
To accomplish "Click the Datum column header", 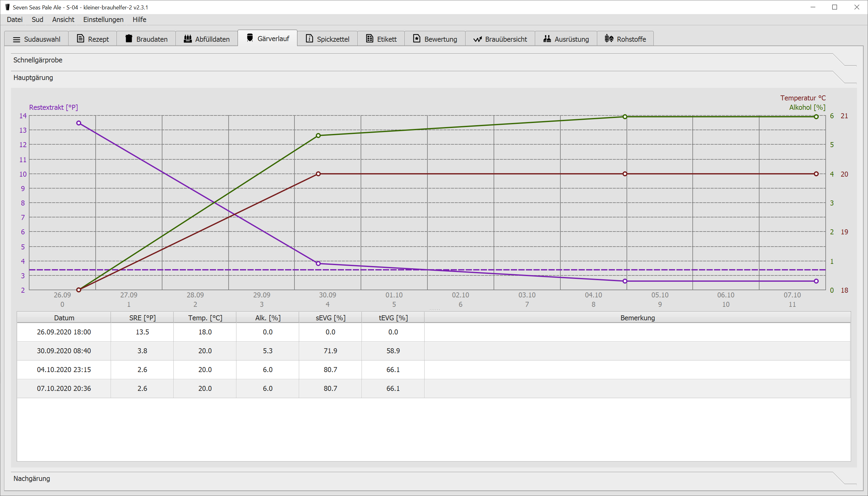I will pyautogui.click(x=64, y=318).
